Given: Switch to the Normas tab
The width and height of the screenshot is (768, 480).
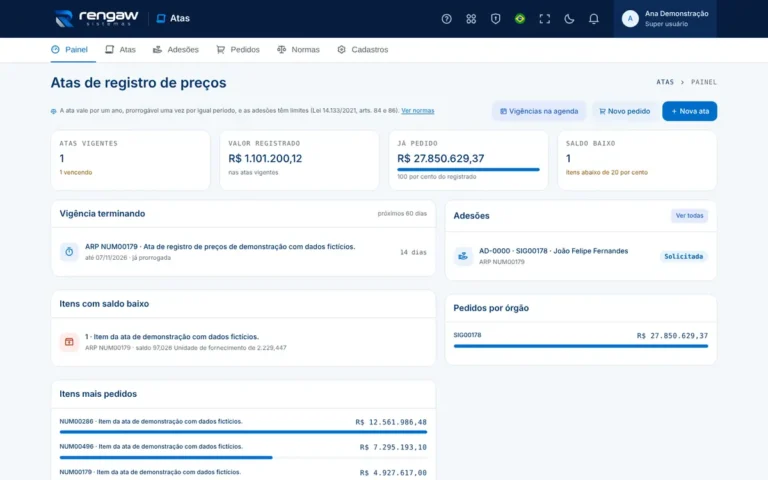Looking at the screenshot, I should click(298, 49).
